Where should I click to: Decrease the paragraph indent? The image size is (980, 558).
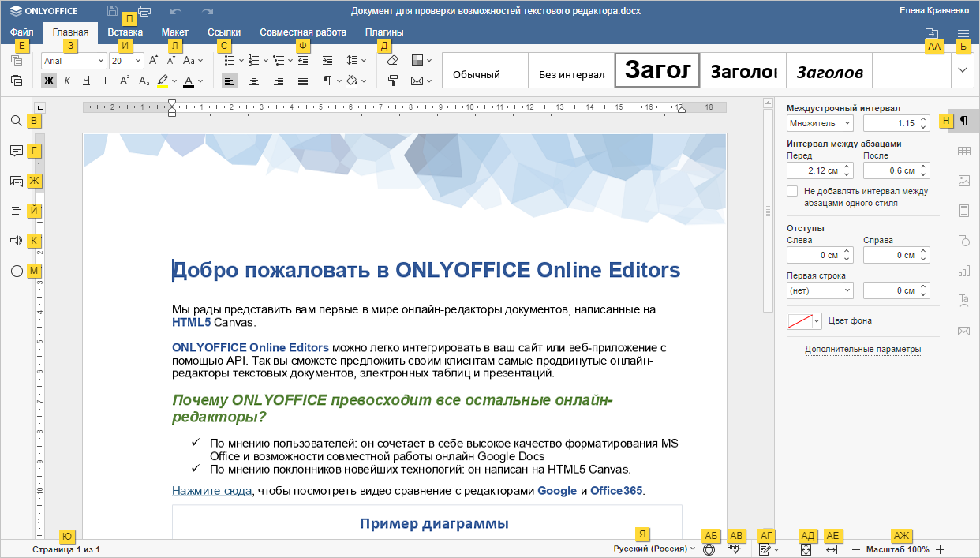tap(303, 60)
